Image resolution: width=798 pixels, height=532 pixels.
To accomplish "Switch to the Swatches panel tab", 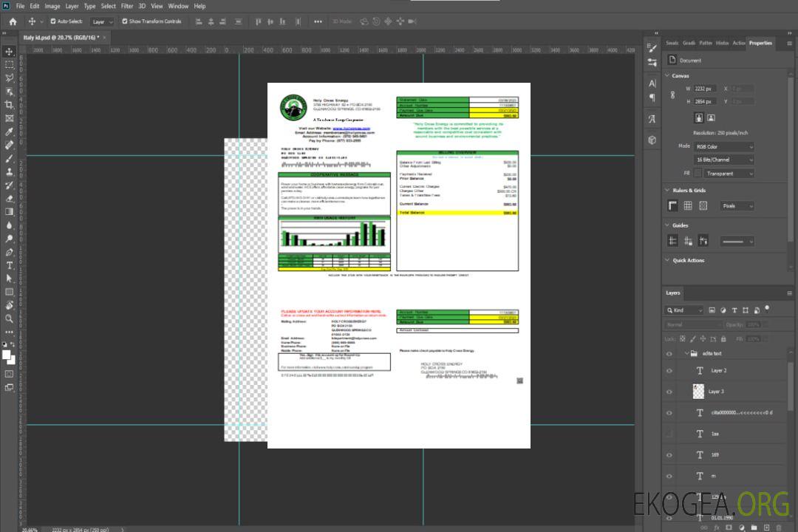I will (672, 43).
